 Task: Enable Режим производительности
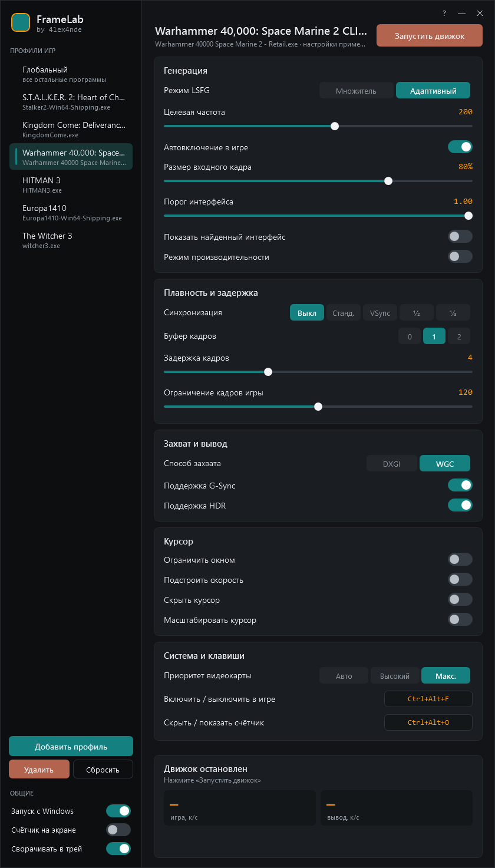click(x=460, y=256)
